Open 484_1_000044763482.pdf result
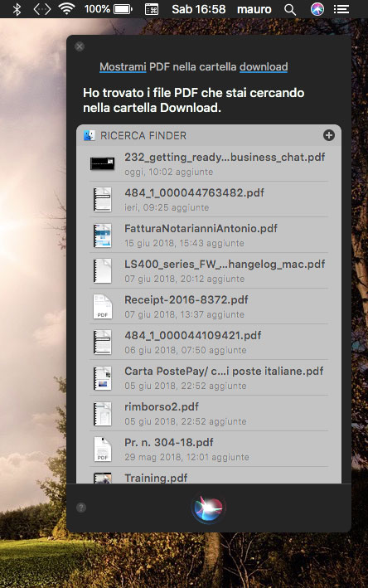 (208, 200)
